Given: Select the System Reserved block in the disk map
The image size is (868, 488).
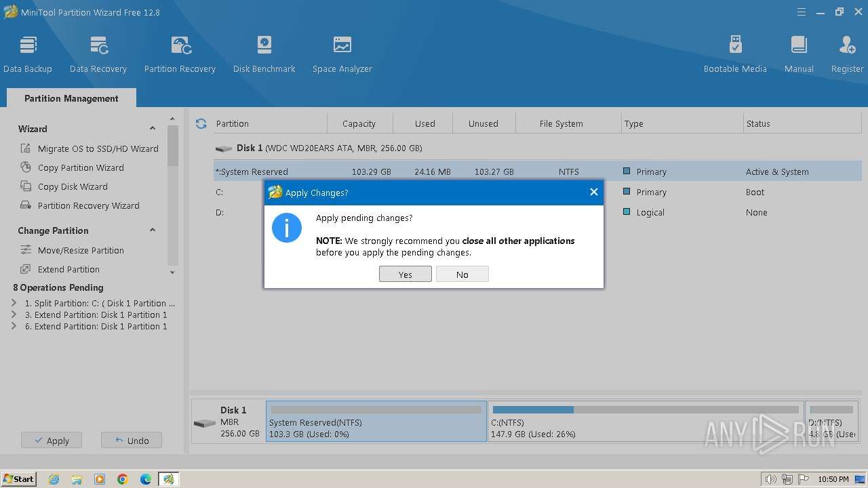Looking at the screenshot, I should 376,422.
